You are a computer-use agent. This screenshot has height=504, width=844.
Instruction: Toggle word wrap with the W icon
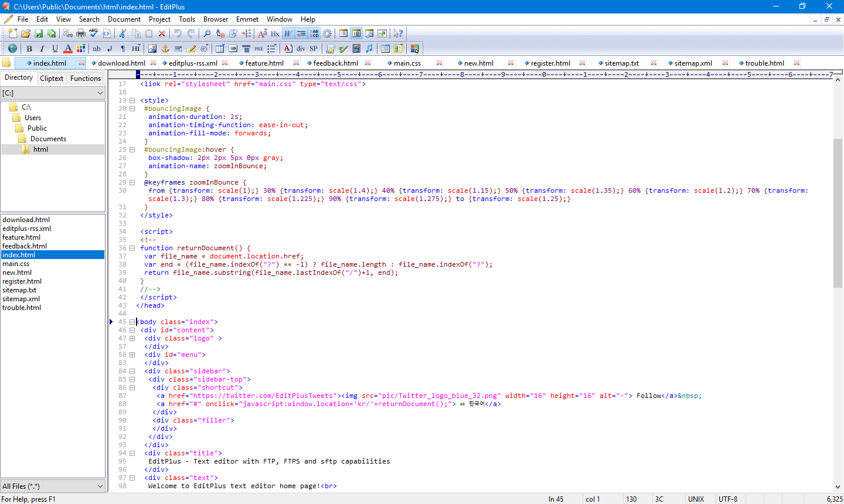[x=288, y=33]
